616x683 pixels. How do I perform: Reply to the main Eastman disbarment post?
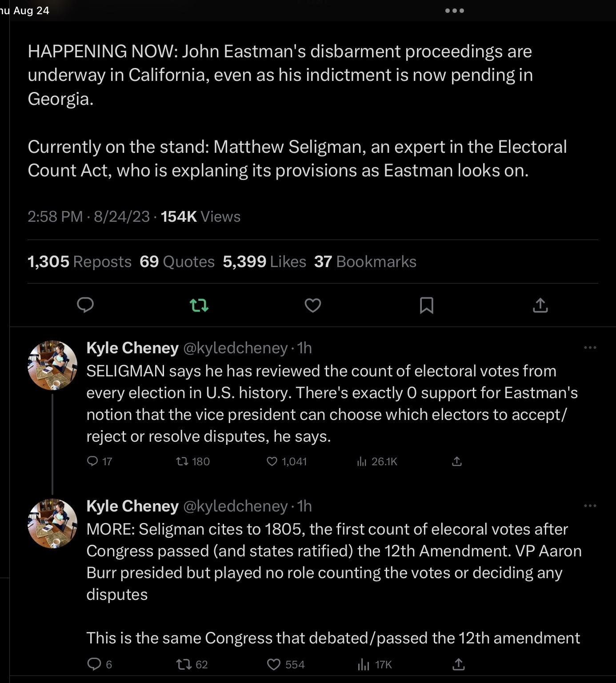pos(85,305)
